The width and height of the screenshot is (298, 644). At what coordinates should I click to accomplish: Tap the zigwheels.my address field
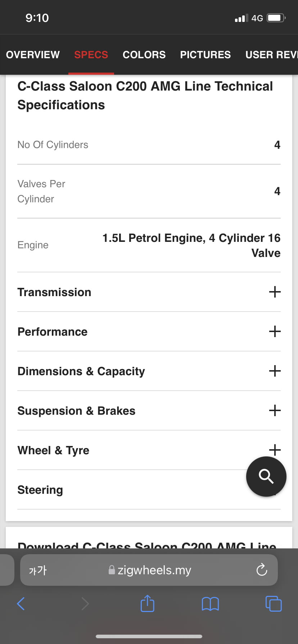[149, 570]
